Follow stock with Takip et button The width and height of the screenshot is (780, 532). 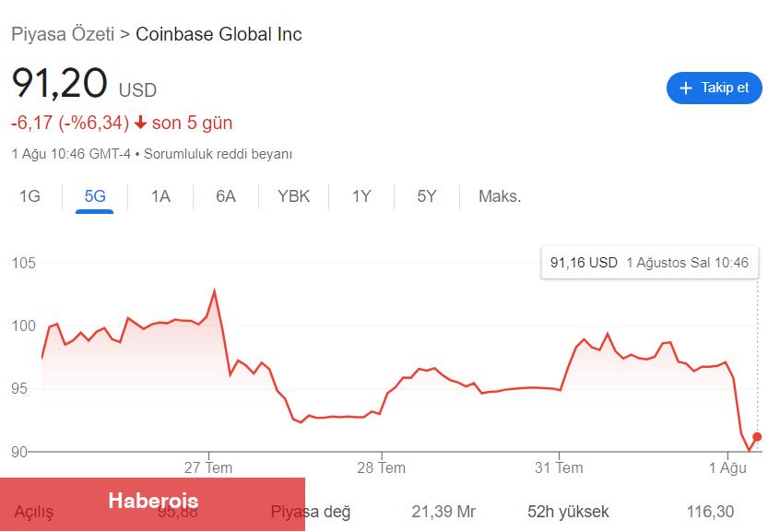pos(714,89)
